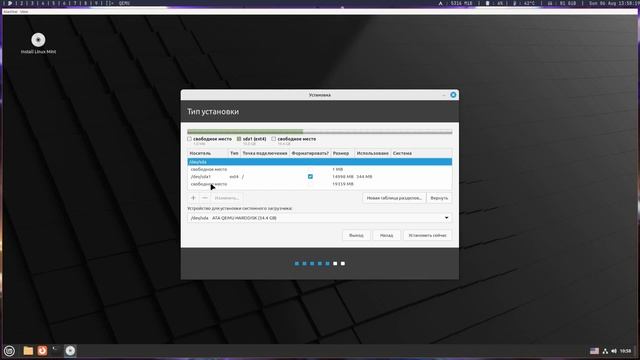Open the volume control in the tray

tap(614, 351)
